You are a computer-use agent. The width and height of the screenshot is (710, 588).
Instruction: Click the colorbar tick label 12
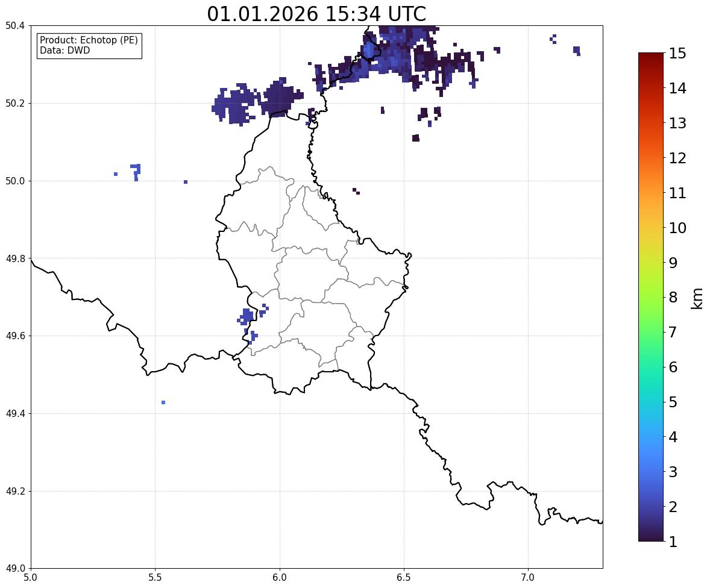[677, 158]
